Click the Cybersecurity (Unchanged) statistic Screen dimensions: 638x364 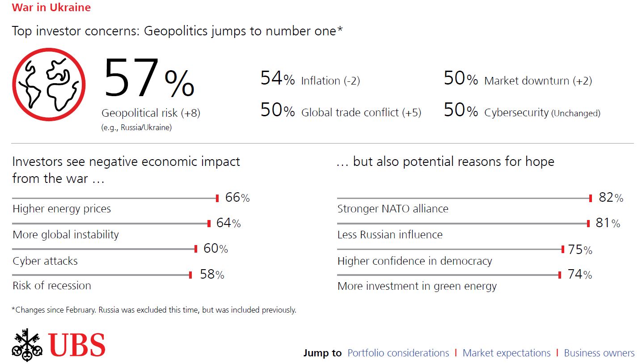(x=522, y=110)
